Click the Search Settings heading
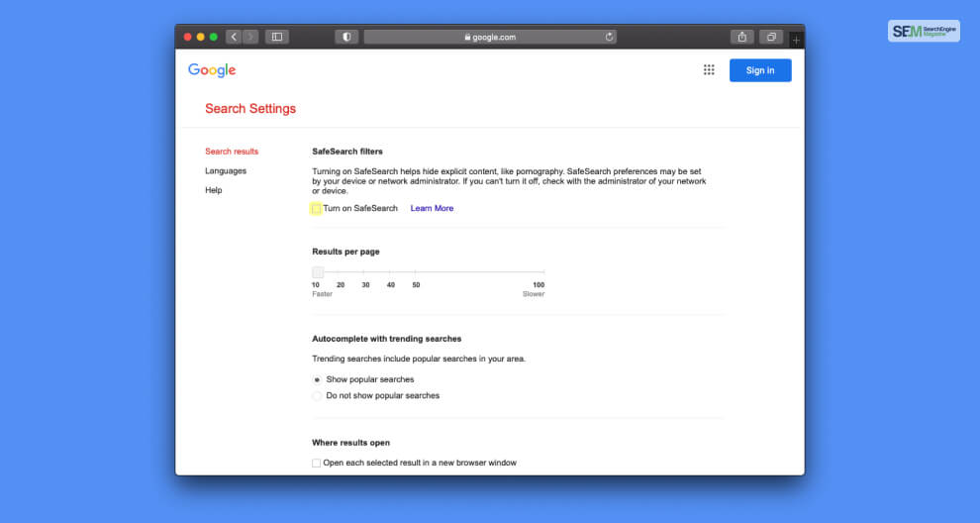This screenshot has height=523, width=980. (x=250, y=109)
